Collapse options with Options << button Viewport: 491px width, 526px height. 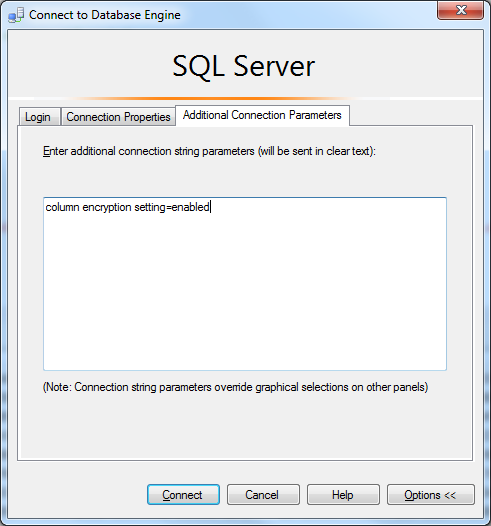[431, 494]
